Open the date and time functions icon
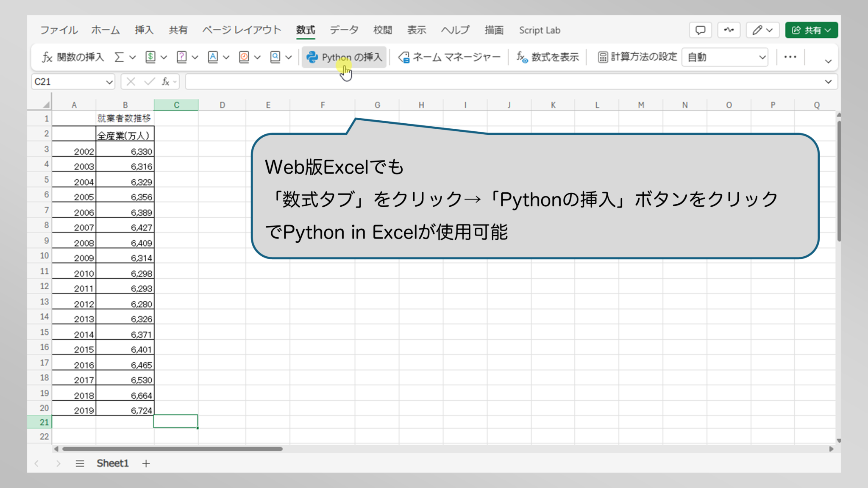The height and width of the screenshot is (488, 868). [244, 57]
